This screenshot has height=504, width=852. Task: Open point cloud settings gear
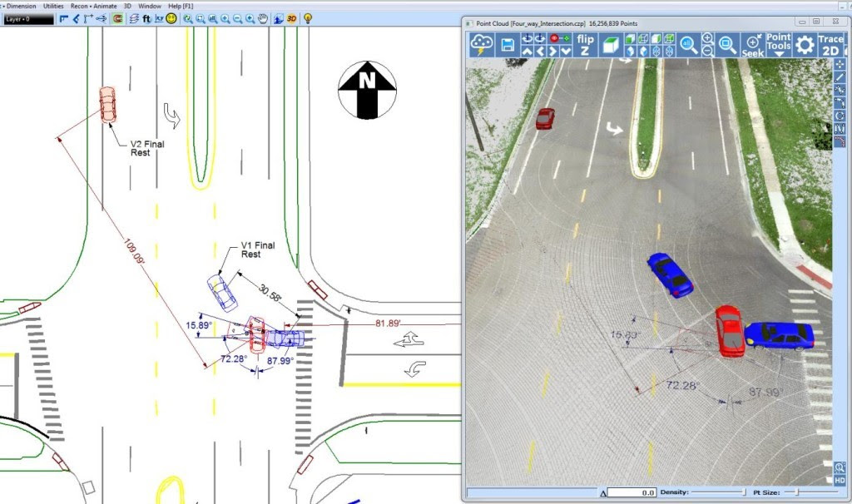click(805, 45)
